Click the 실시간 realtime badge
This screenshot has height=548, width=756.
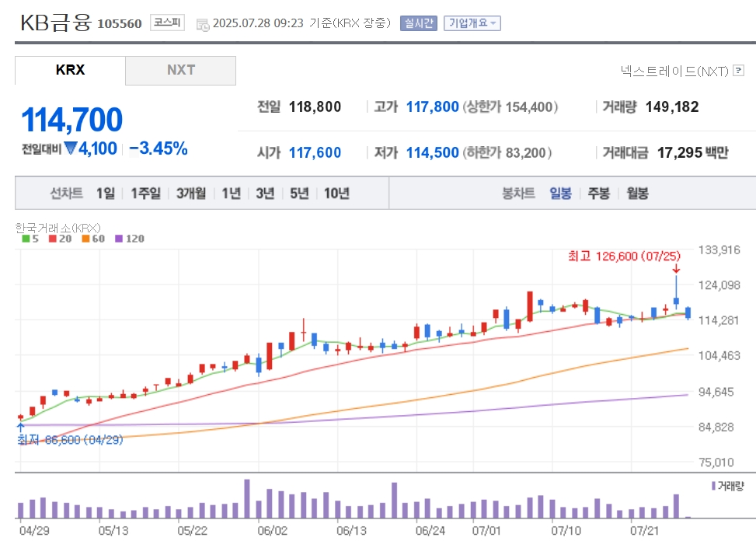[419, 23]
